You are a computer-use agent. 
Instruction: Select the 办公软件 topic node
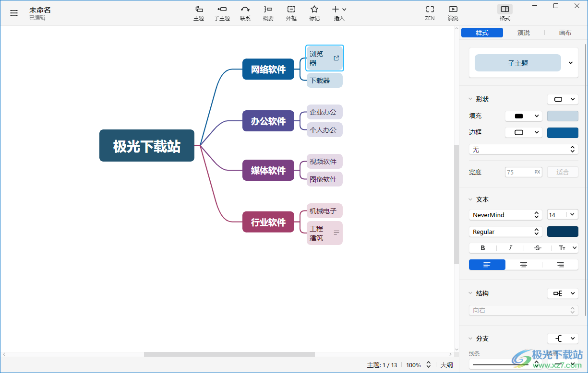(268, 121)
